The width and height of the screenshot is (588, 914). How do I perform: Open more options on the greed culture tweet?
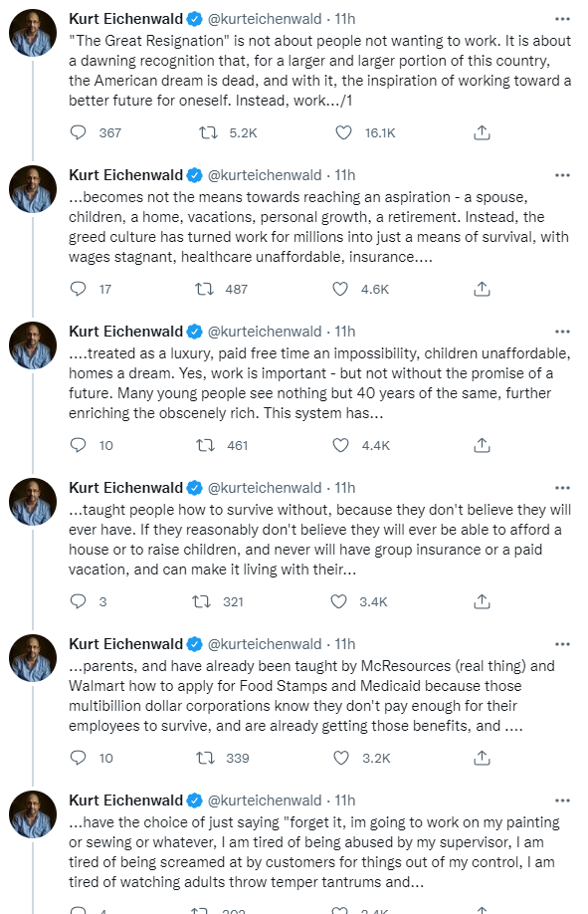[x=562, y=175]
